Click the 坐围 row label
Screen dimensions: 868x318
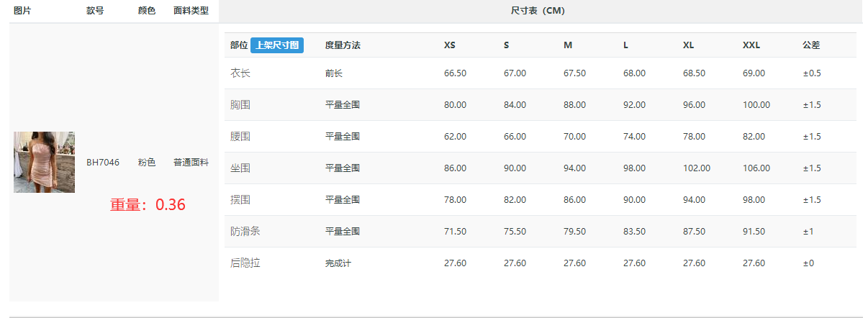(240, 168)
